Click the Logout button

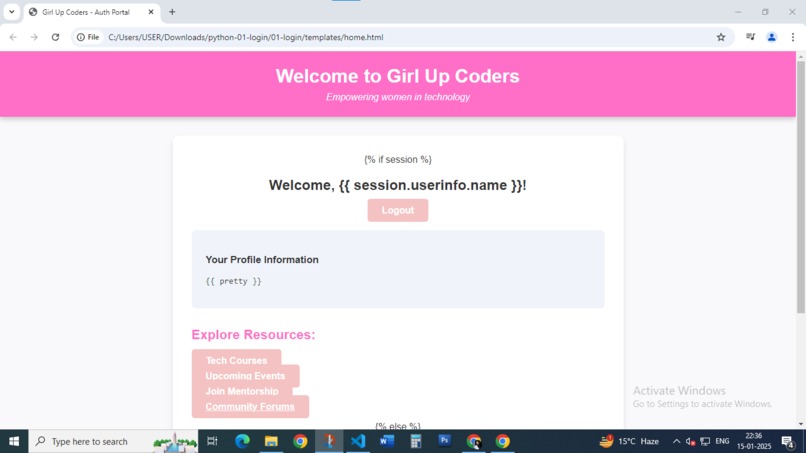(397, 210)
